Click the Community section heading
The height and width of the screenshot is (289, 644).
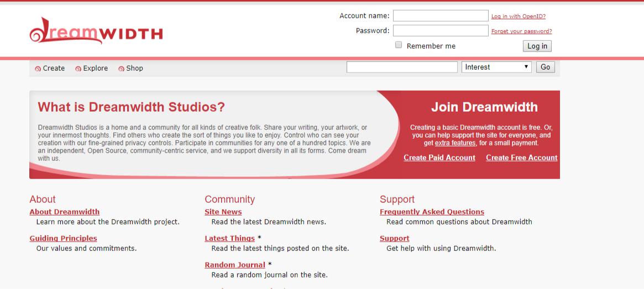pos(229,199)
